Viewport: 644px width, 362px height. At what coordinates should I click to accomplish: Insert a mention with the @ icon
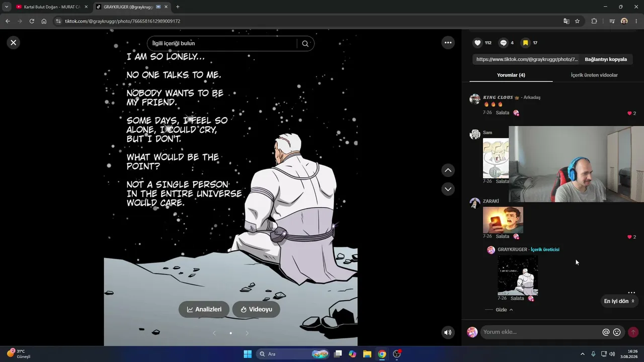point(606,332)
